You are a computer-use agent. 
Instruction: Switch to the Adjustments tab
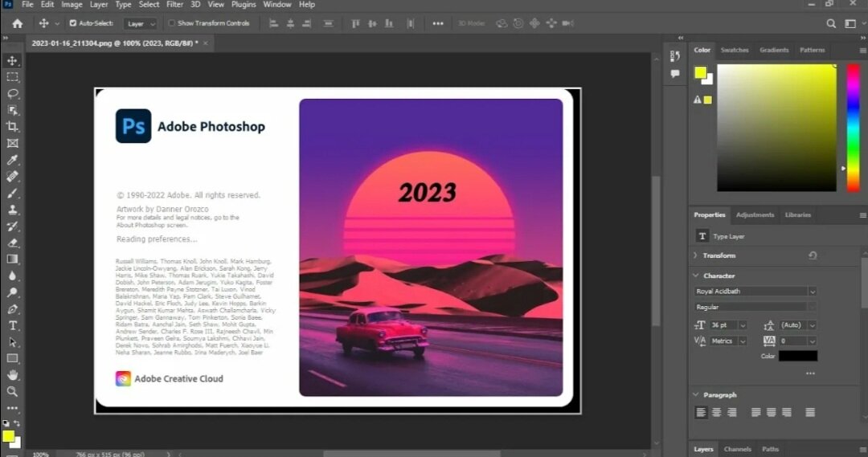[x=755, y=214]
